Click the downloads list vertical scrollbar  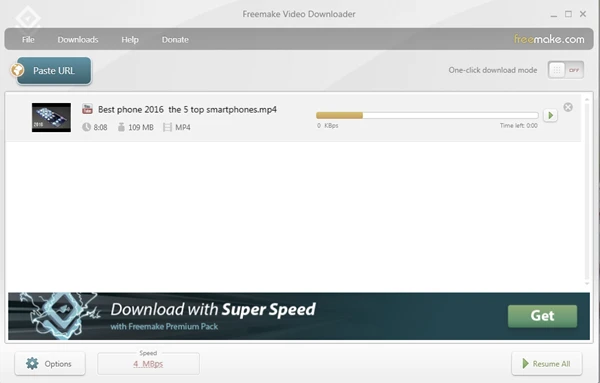[587, 191]
